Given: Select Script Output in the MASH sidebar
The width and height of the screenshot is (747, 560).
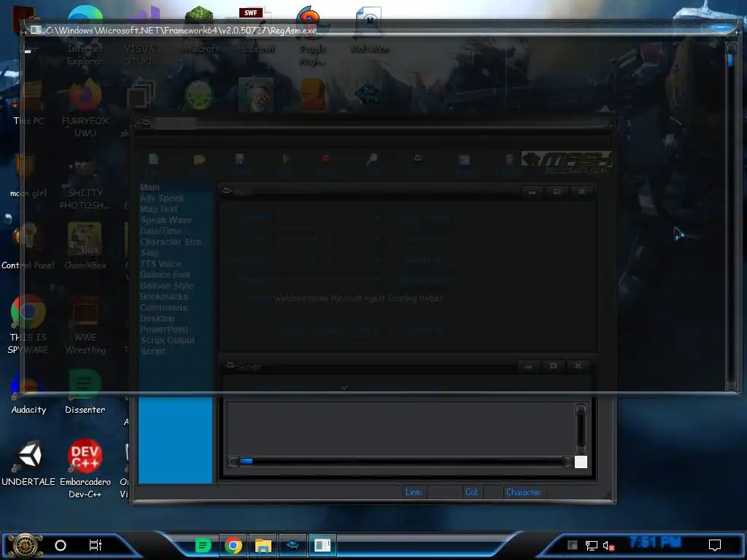Looking at the screenshot, I should (x=167, y=341).
